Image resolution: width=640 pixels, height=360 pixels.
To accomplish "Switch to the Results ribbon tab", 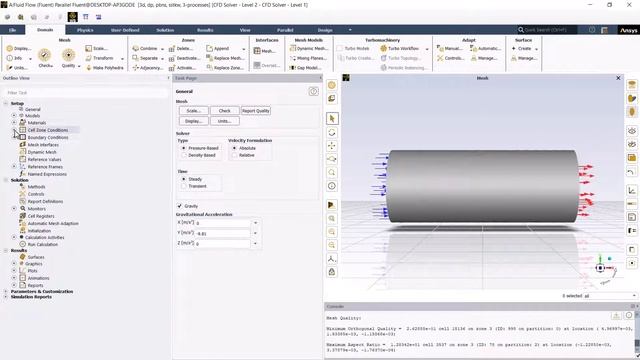I will [205, 30].
